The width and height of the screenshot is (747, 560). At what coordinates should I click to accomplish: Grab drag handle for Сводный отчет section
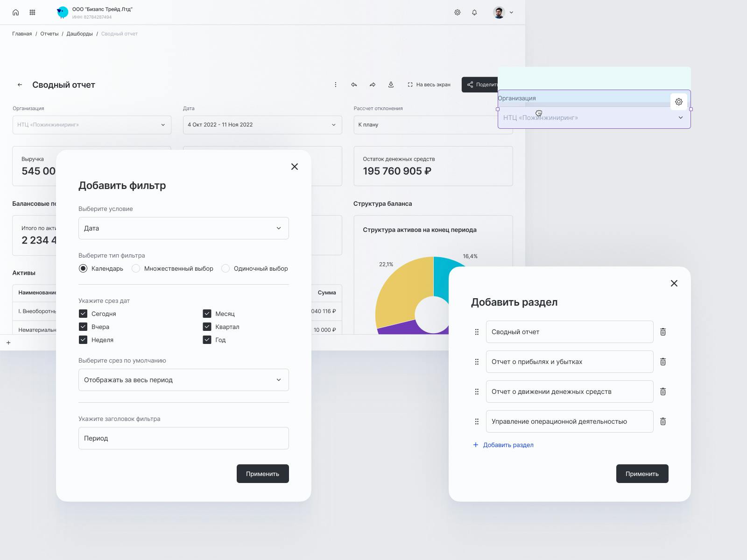click(477, 332)
